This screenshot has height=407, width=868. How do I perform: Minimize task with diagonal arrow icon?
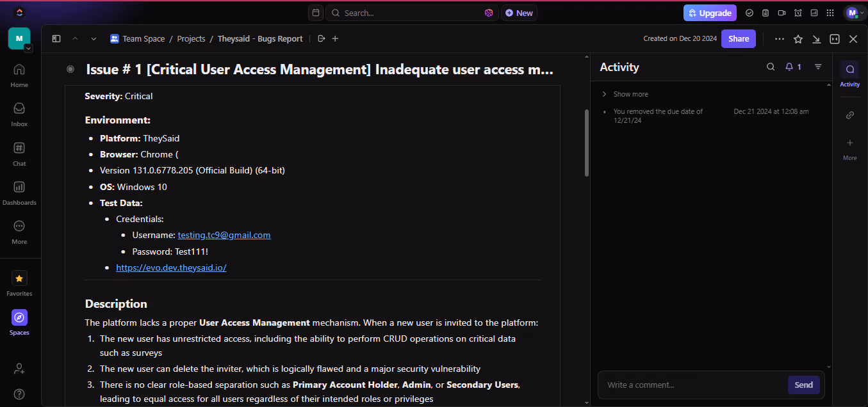tap(816, 39)
